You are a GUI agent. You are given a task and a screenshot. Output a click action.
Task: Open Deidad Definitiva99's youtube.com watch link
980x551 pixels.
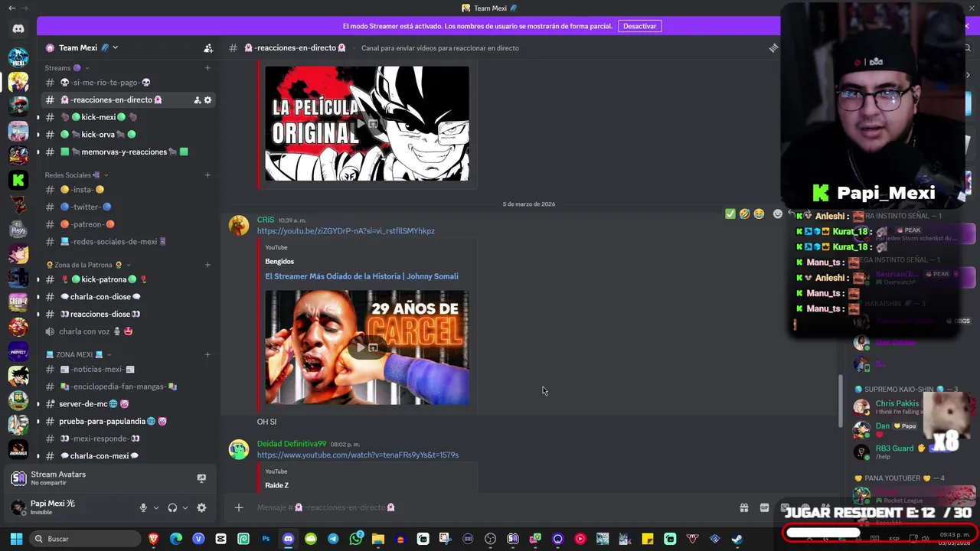[x=358, y=455]
